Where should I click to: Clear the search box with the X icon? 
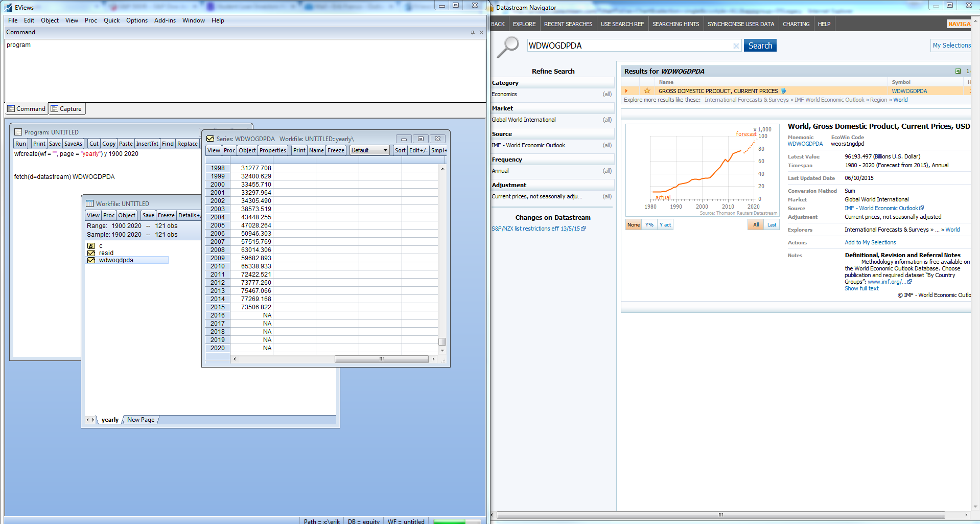[x=736, y=45]
